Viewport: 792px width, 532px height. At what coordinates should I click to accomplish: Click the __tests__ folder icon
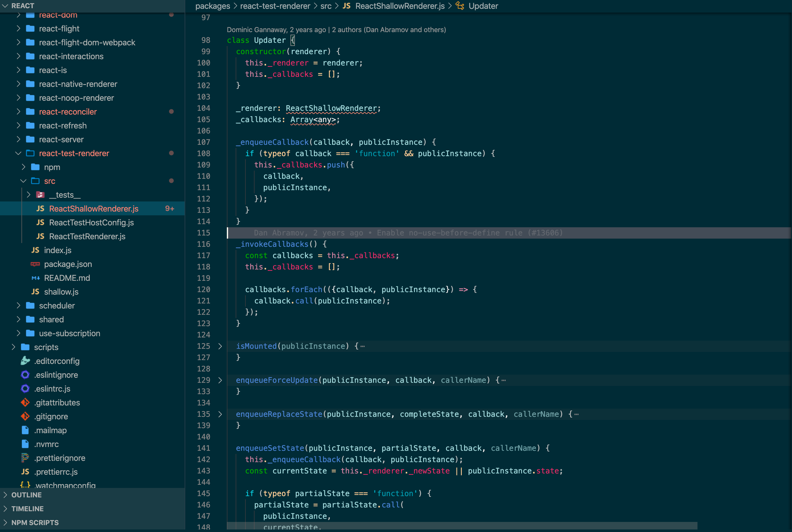40,195
